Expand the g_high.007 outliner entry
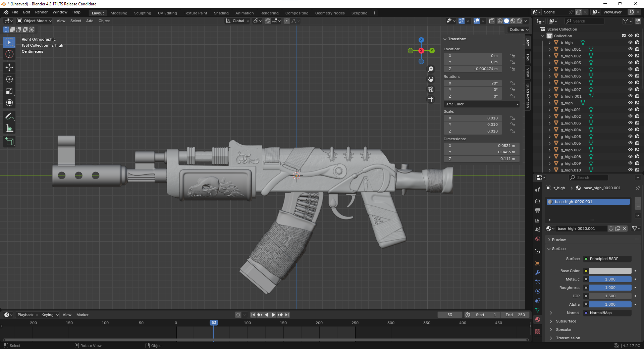The height and width of the screenshot is (349, 644). click(x=549, y=150)
